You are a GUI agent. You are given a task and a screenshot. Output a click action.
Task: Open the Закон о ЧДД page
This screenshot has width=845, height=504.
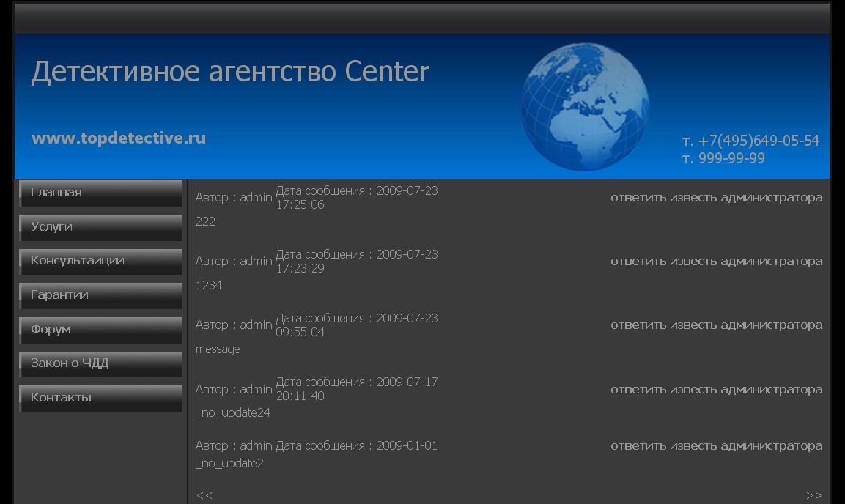pyautogui.click(x=100, y=364)
